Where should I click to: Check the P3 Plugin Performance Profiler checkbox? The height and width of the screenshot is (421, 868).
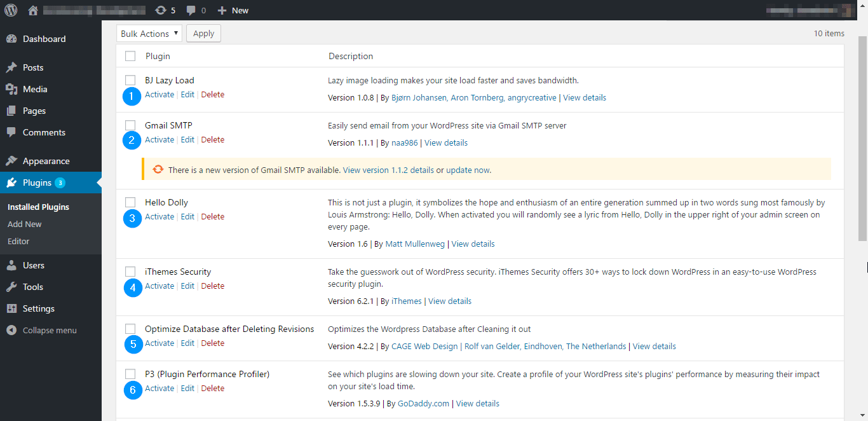coord(130,374)
